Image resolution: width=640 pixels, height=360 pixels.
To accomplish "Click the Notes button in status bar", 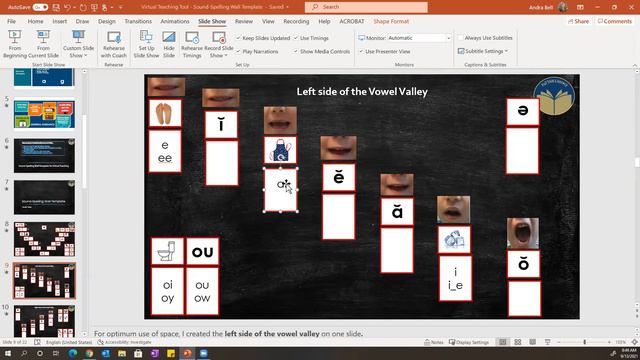I will (x=434, y=342).
